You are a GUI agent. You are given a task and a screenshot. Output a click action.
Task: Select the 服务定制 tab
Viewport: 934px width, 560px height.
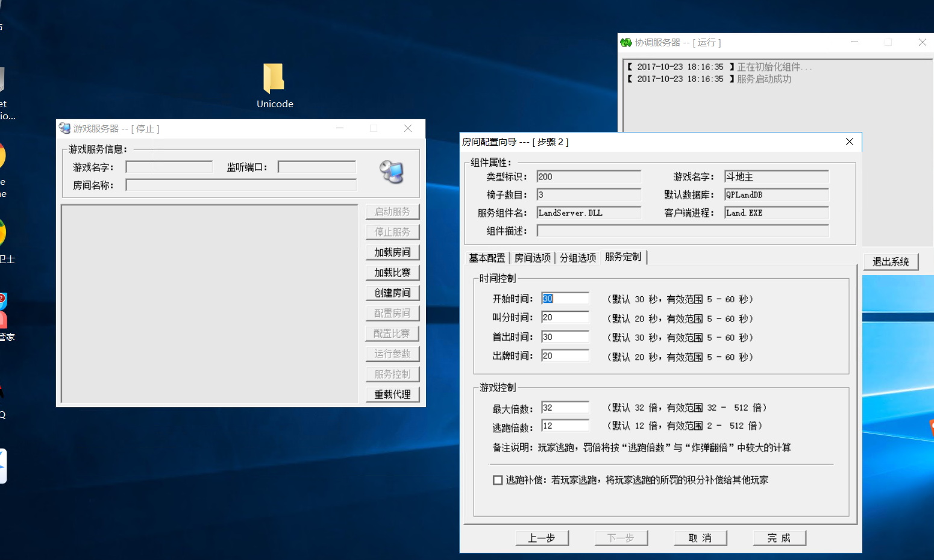[623, 257]
